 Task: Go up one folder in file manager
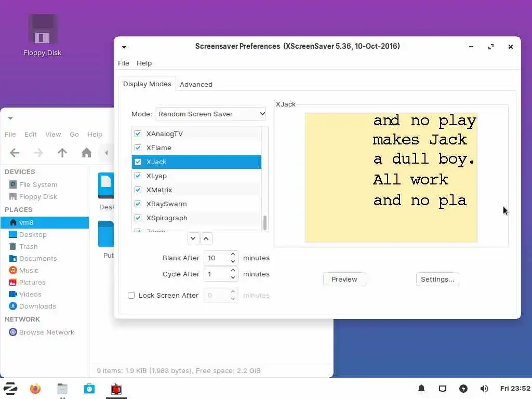[x=62, y=153]
